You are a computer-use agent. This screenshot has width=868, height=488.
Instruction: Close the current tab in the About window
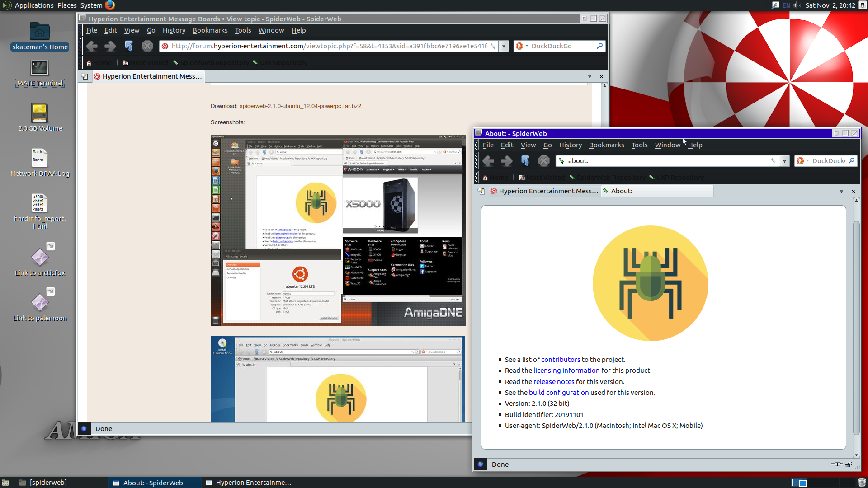click(x=854, y=192)
